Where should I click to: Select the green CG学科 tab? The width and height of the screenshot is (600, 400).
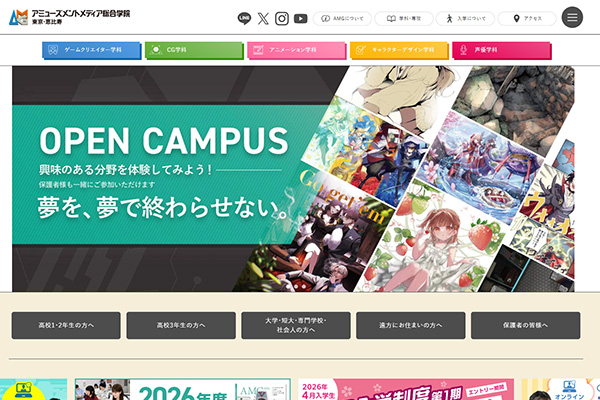(x=194, y=51)
